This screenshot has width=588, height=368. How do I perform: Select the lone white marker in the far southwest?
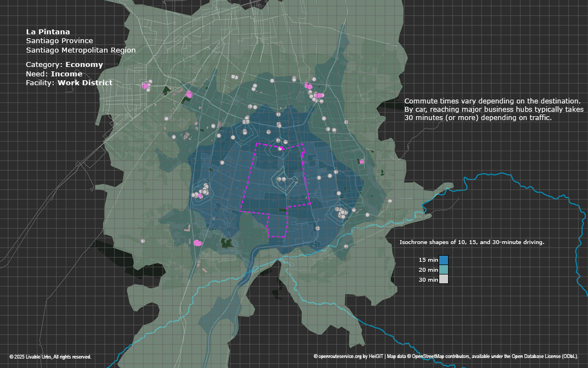(143, 241)
